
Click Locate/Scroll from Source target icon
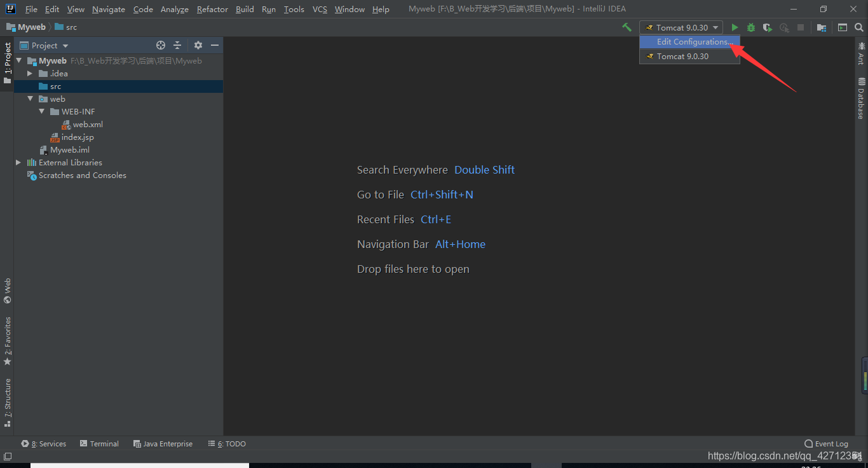[161, 45]
